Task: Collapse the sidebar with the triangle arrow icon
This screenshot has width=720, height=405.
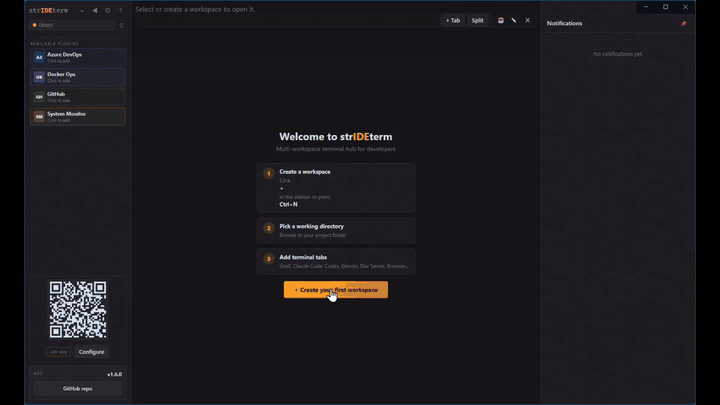Action: point(95,11)
